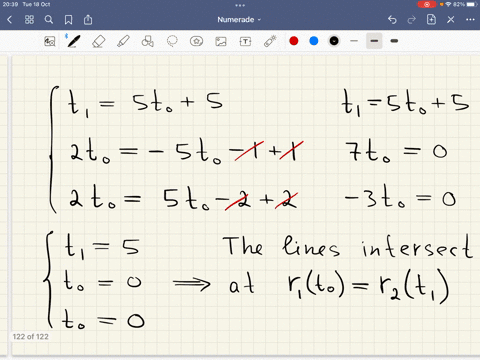Screen dimensions: 480x360
Task: Select the Lasso tool
Action: pos(172,41)
